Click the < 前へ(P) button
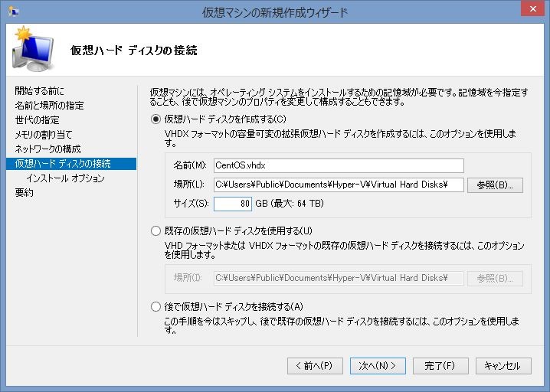 [x=315, y=366]
